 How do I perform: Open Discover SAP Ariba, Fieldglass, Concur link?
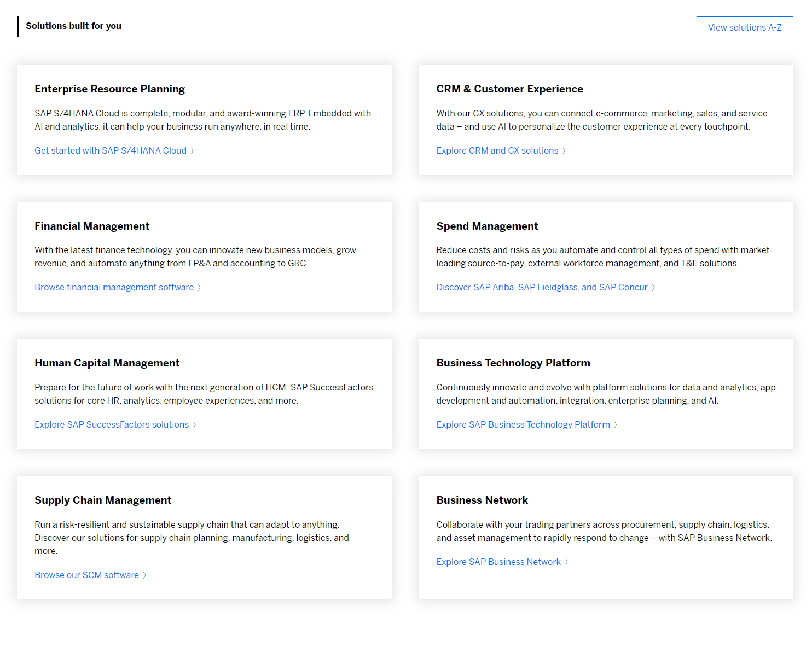coord(542,287)
